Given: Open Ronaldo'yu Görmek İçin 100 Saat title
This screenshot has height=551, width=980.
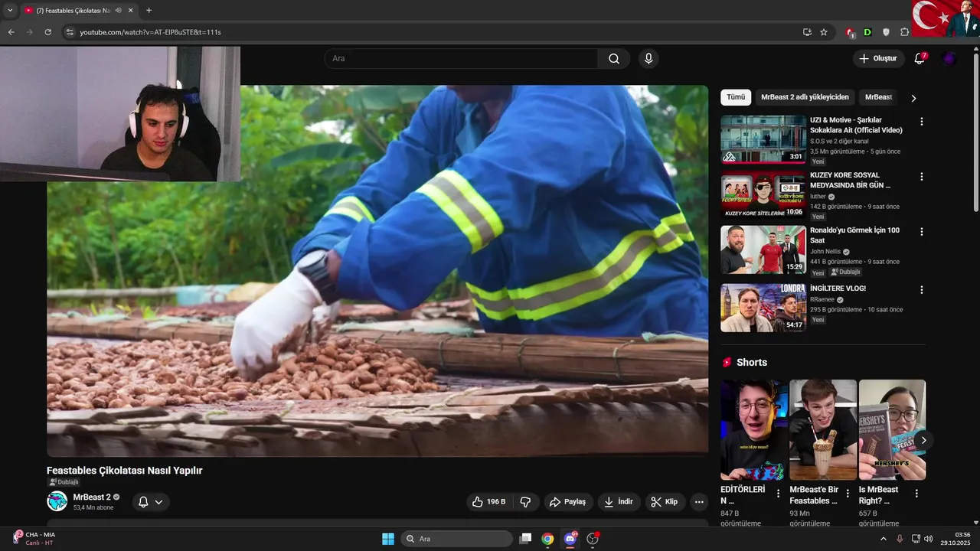Looking at the screenshot, I should tap(854, 235).
